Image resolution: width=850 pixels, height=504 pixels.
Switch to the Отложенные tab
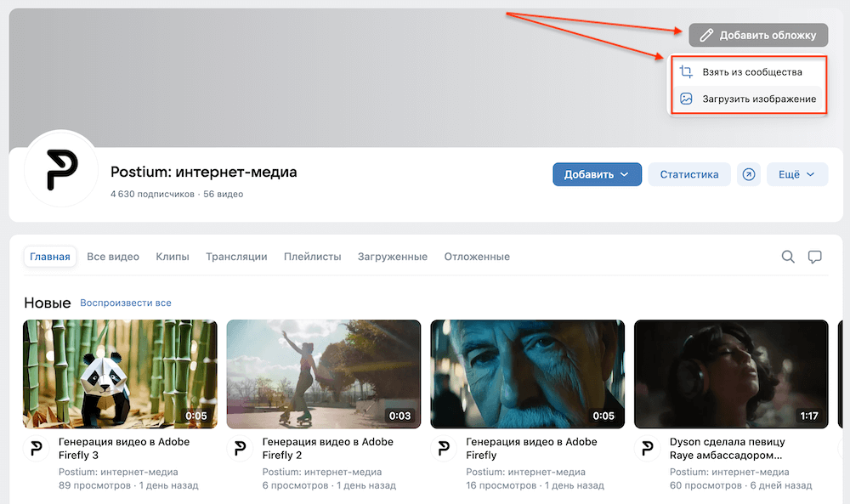tap(477, 257)
